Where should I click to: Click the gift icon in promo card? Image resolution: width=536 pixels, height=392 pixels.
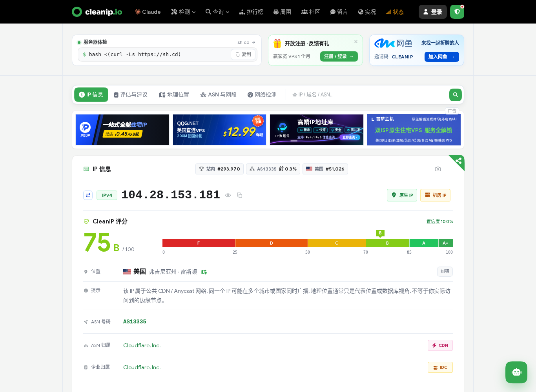coord(277,44)
